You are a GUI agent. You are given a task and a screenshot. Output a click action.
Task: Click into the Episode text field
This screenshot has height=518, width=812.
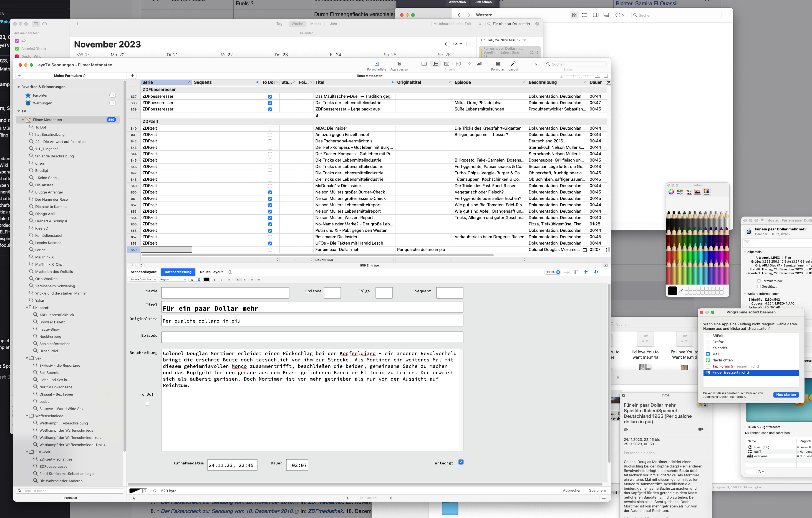(312, 337)
